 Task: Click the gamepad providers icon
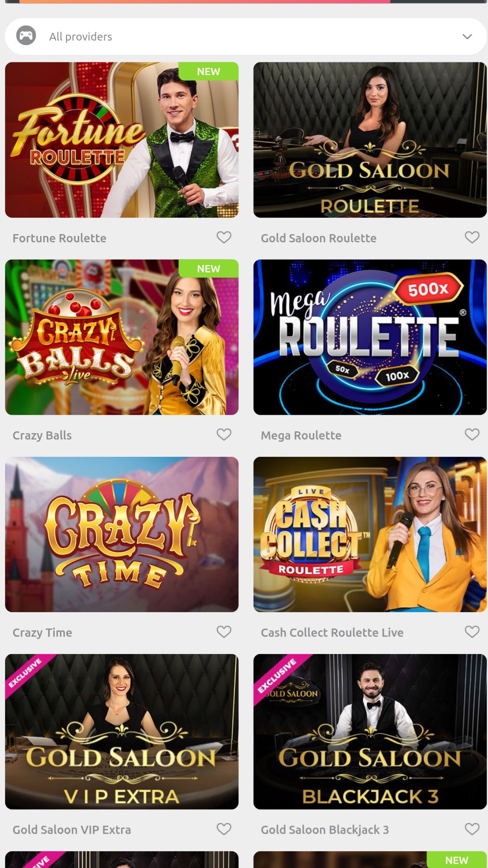26,36
